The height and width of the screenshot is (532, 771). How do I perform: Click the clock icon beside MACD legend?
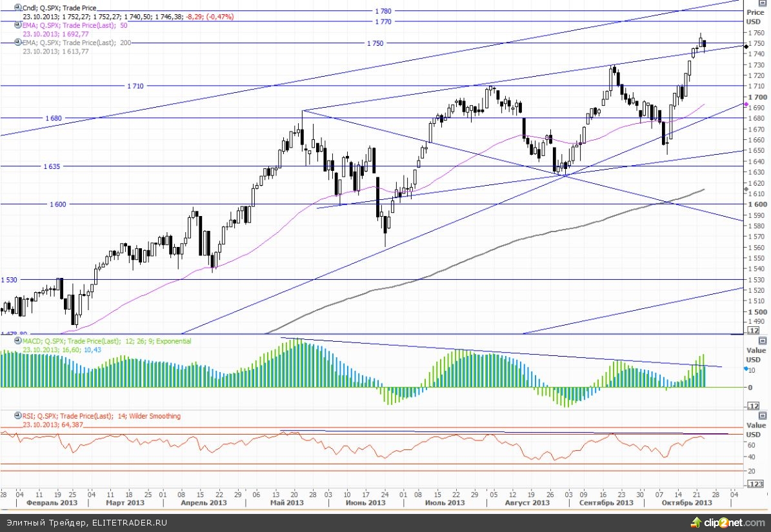17,340
